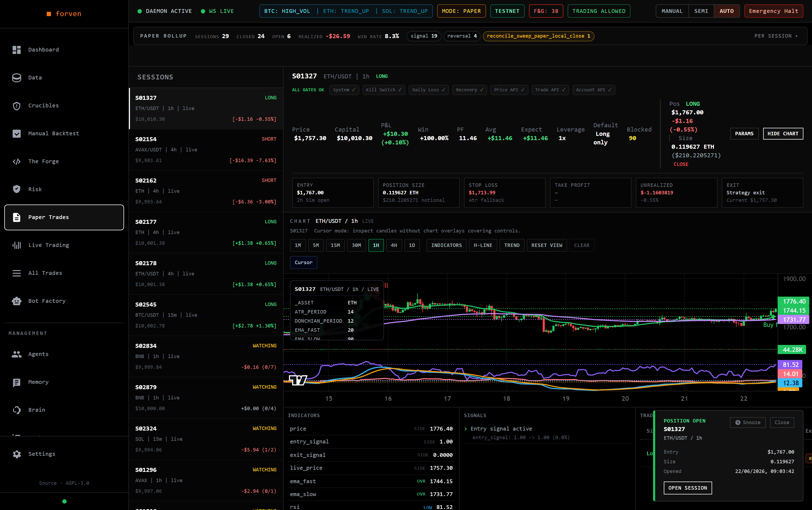Screen dimensions: 812x510
Task: Toggle the Cursor mode chip
Action: tap(303, 262)
